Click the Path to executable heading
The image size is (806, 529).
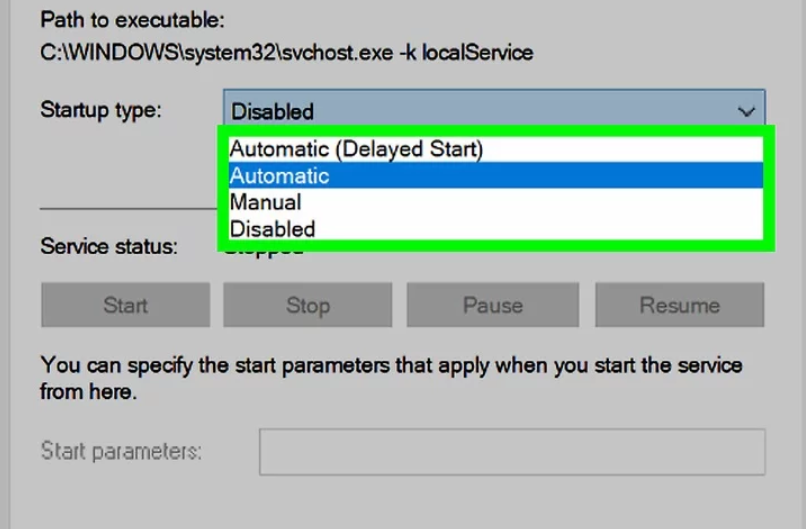click(132, 19)
